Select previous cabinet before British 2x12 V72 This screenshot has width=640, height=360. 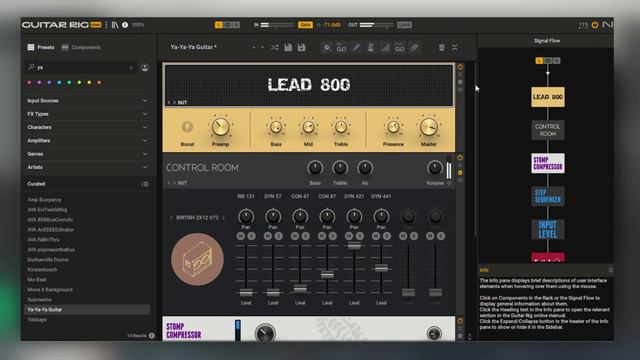coord(171,218)
